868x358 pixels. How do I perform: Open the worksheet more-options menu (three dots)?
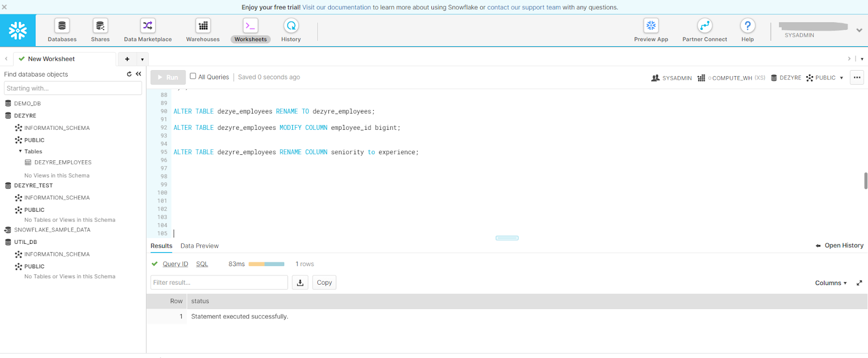coord(857,78)
